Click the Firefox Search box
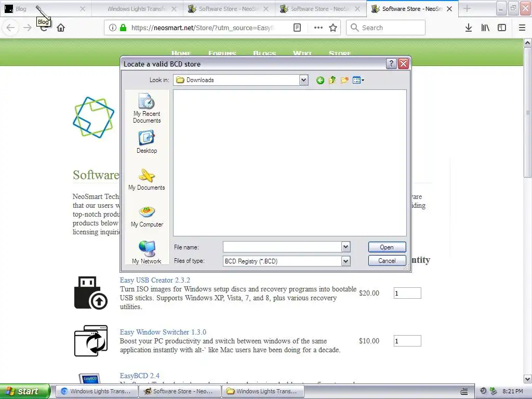Screen dimensions: 532x399 coord(386,28)
